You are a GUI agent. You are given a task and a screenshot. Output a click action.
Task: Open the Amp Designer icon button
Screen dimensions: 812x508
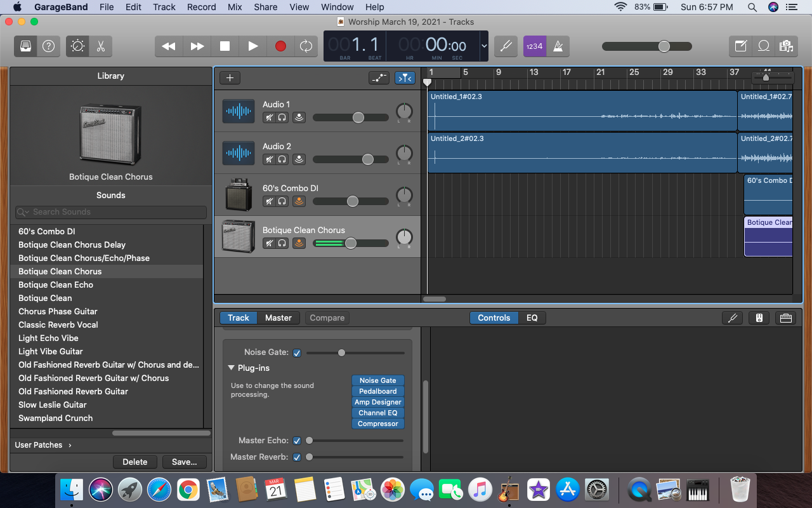759,318
